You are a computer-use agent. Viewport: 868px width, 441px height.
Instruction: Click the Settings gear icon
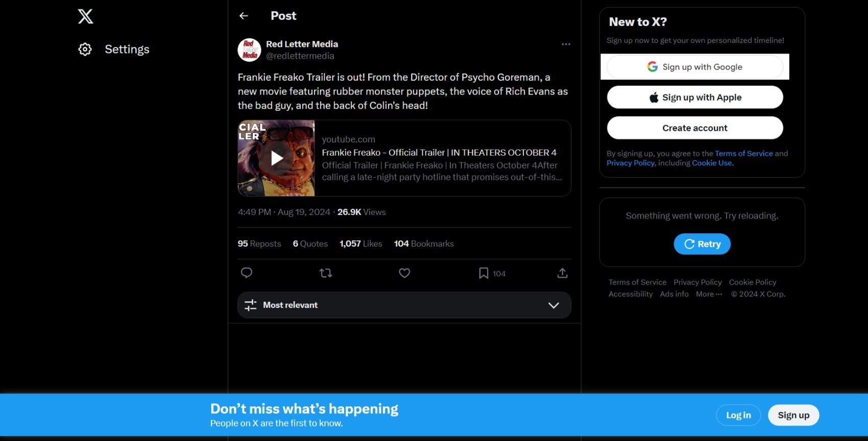[x=85, y=50]
